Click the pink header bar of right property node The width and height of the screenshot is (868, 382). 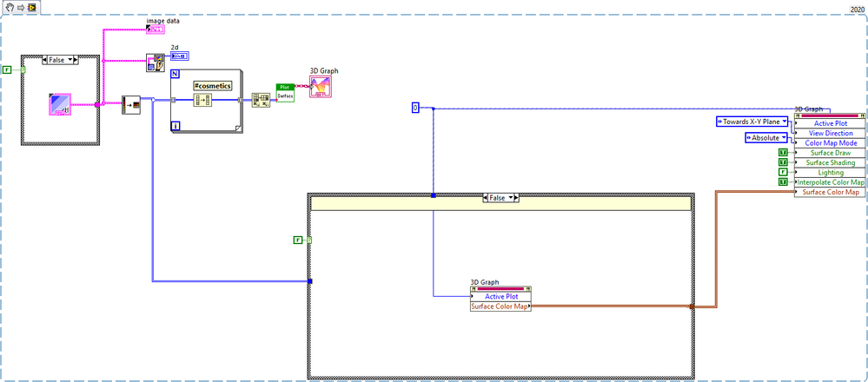(x=831, y=115)
